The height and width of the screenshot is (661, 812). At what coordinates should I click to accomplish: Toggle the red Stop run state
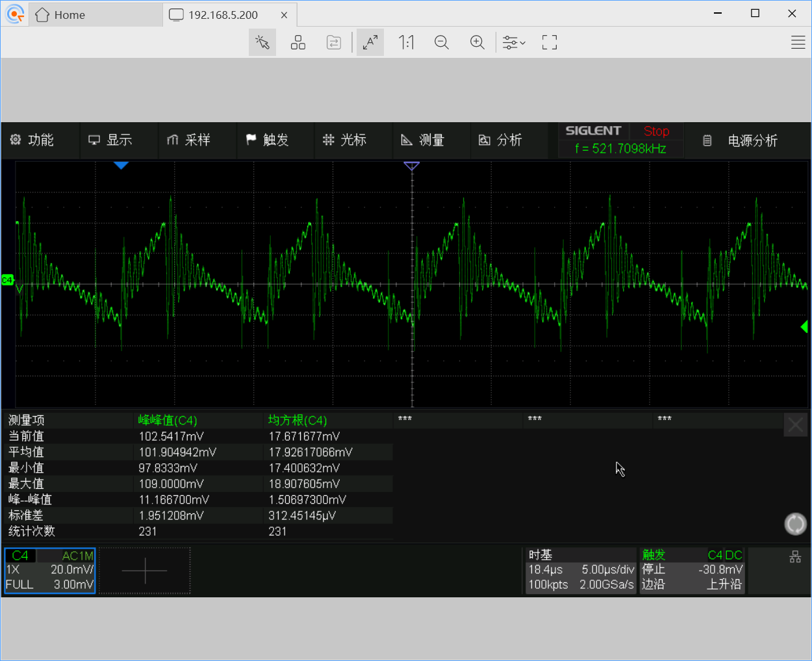656,131
